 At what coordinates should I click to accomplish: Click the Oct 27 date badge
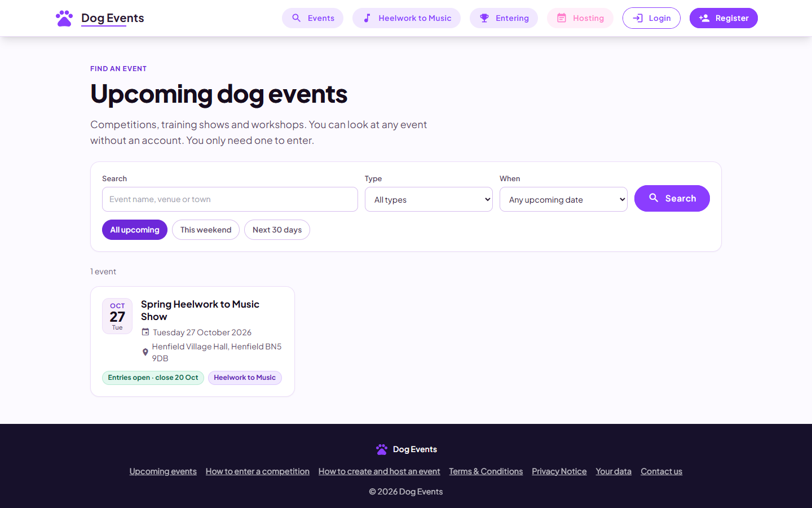[x=117, y=316]
